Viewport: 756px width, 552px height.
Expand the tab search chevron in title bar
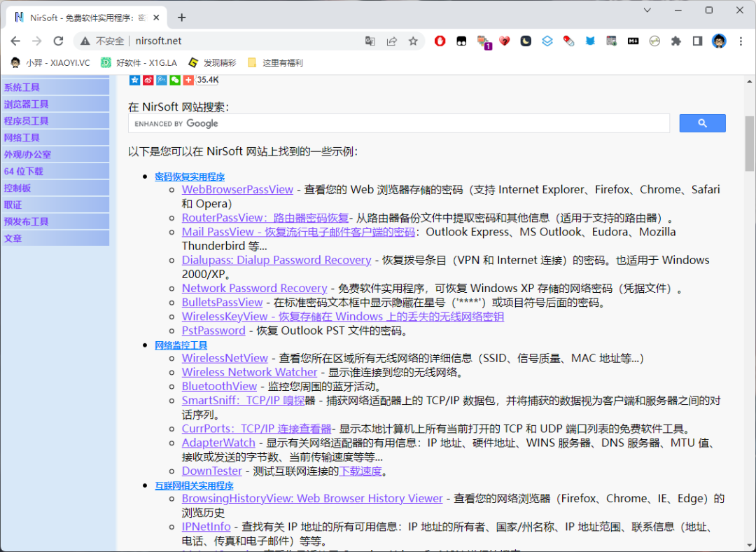[647, 11]
